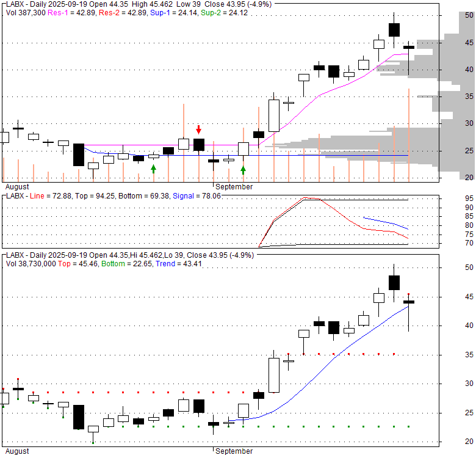Click the green Sup-2 label
Image resolution: width=476 pixels, height=455 pixels.
[x=211, y=13]
